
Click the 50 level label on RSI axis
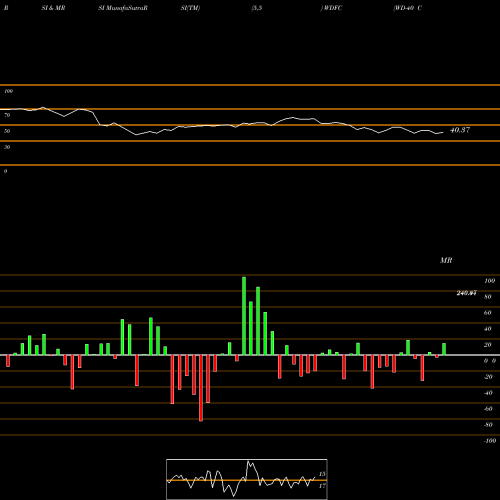coord(7,131)
